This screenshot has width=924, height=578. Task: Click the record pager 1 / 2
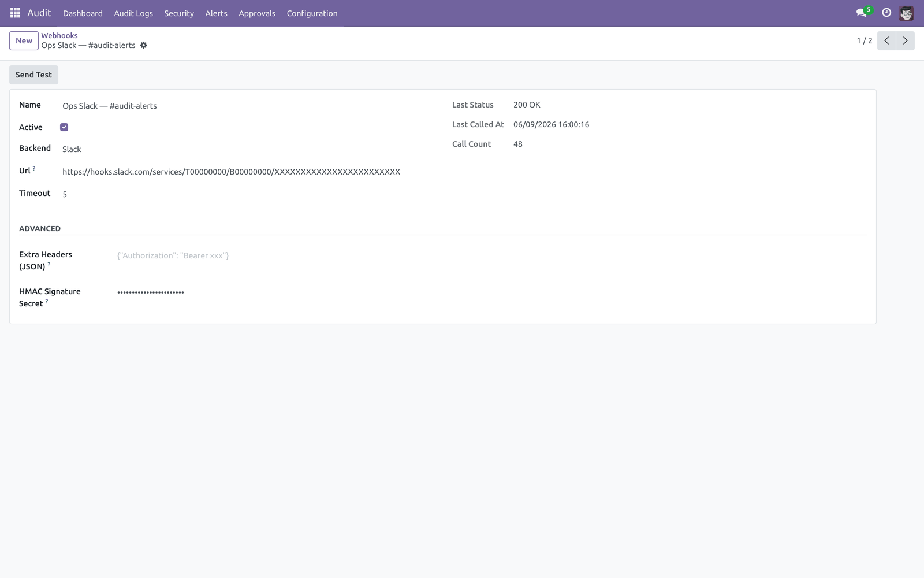tap(865, 40)
